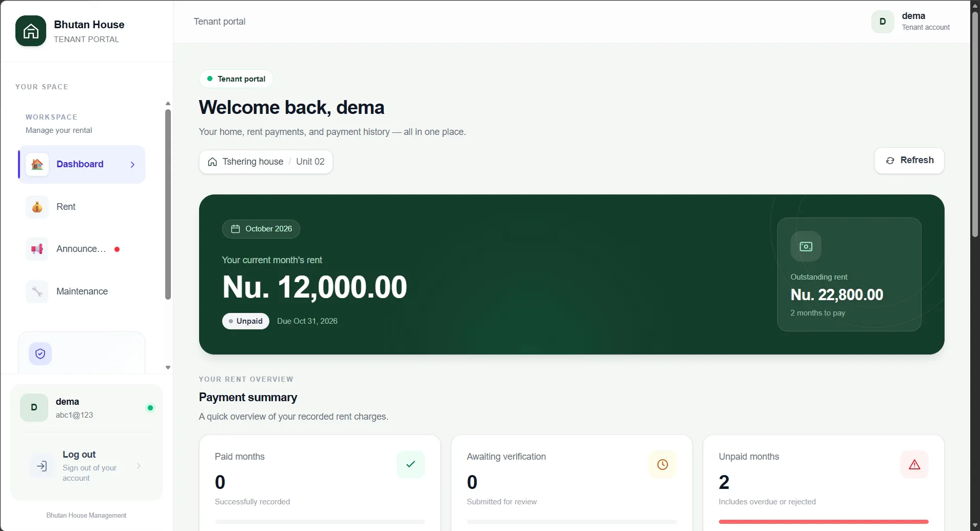Screen dimensions: 980x531
Task: Click the Paid months checkmark icon
Action: [410, 464]
